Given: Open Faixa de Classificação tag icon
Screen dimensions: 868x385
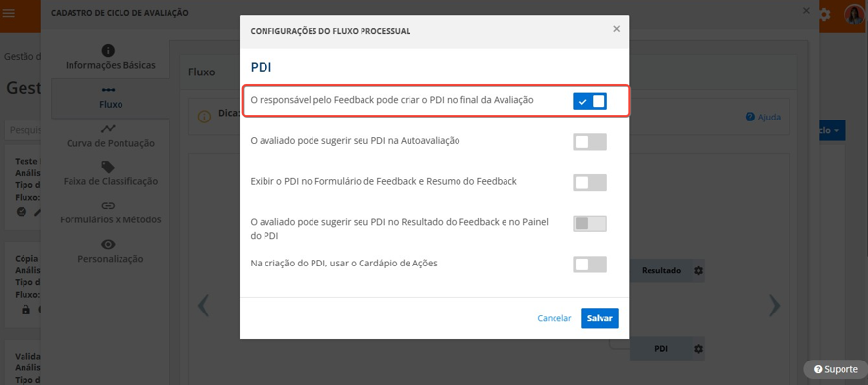Looking at the screenshot, I should coord(108,168).
